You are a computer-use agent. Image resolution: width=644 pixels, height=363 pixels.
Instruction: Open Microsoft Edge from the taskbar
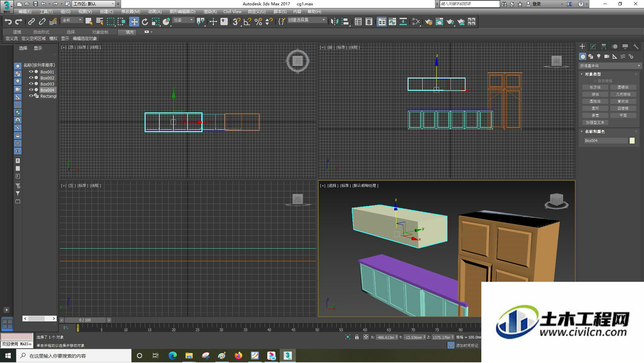pos(172,356)
